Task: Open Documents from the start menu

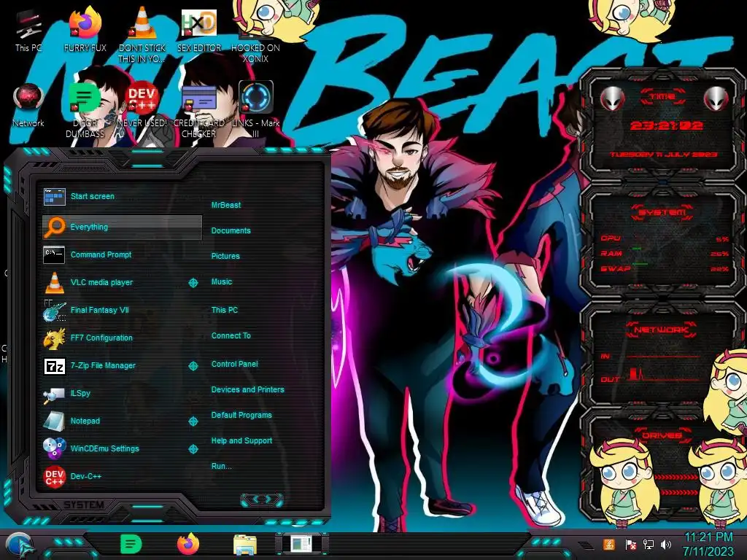Action: click(231, 230)
